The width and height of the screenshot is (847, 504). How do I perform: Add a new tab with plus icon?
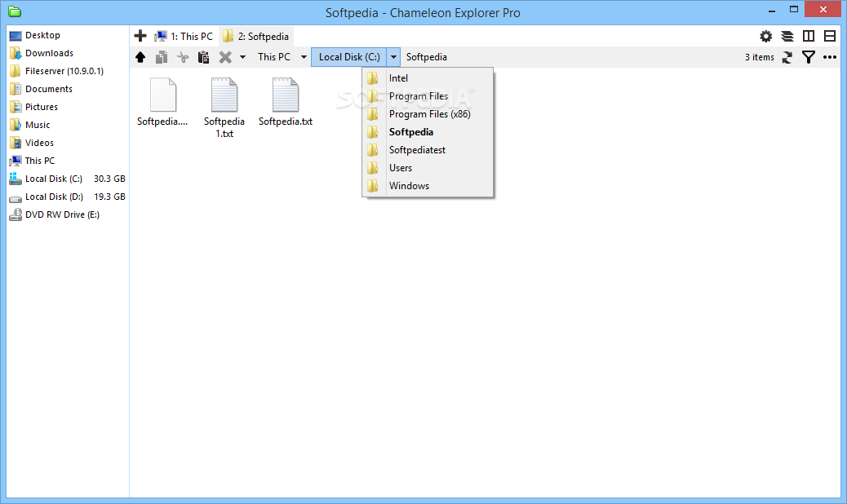coord(140,36)
